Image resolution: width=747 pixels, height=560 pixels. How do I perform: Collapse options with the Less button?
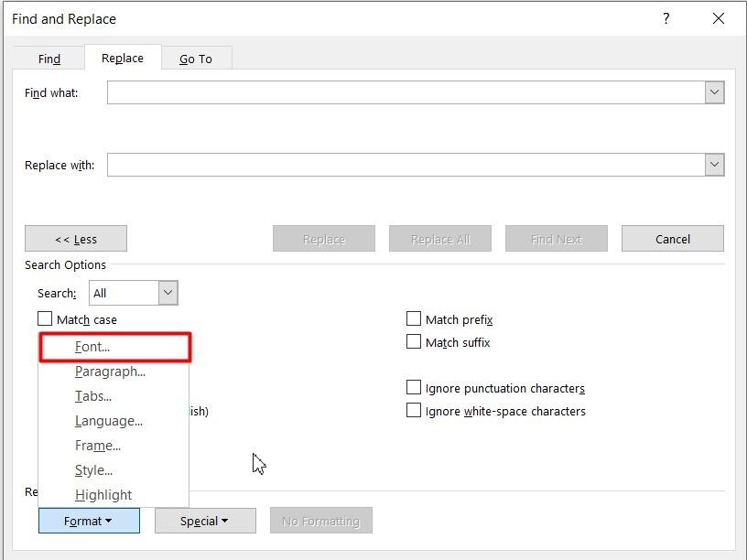[x=76, y=239]
